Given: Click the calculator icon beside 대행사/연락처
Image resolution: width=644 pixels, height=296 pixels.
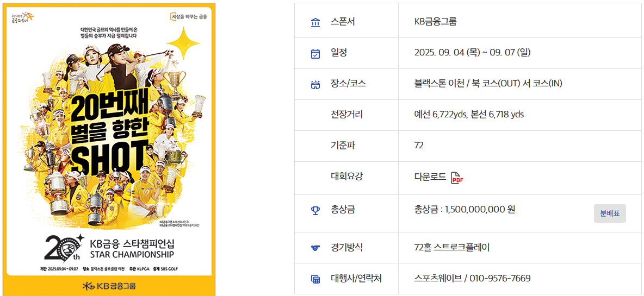Looking at the screenshot, I should (315, 279).
